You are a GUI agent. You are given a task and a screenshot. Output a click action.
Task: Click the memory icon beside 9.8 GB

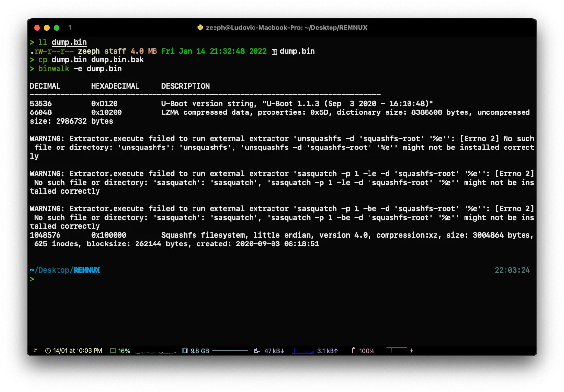pos(185,351)
